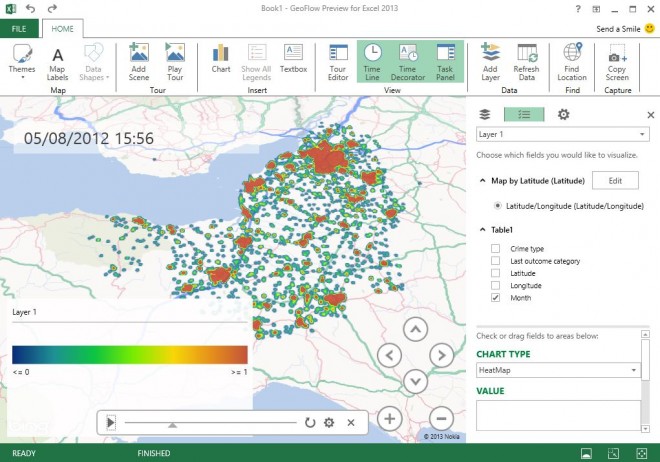Click the field areas scroll down arrow
This screenshot has height=462, width=660.
point(645,429)
